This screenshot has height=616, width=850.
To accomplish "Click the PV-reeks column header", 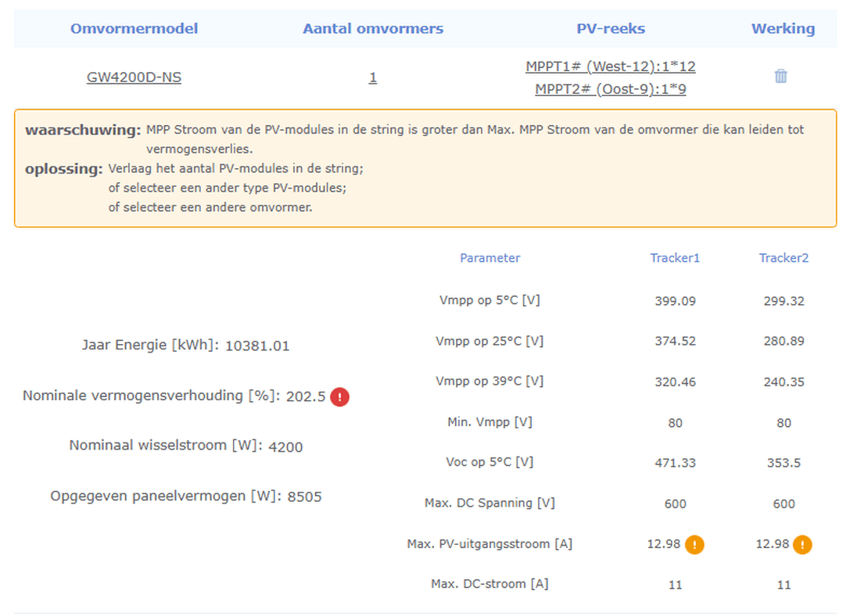I will [x=611, y=29].
